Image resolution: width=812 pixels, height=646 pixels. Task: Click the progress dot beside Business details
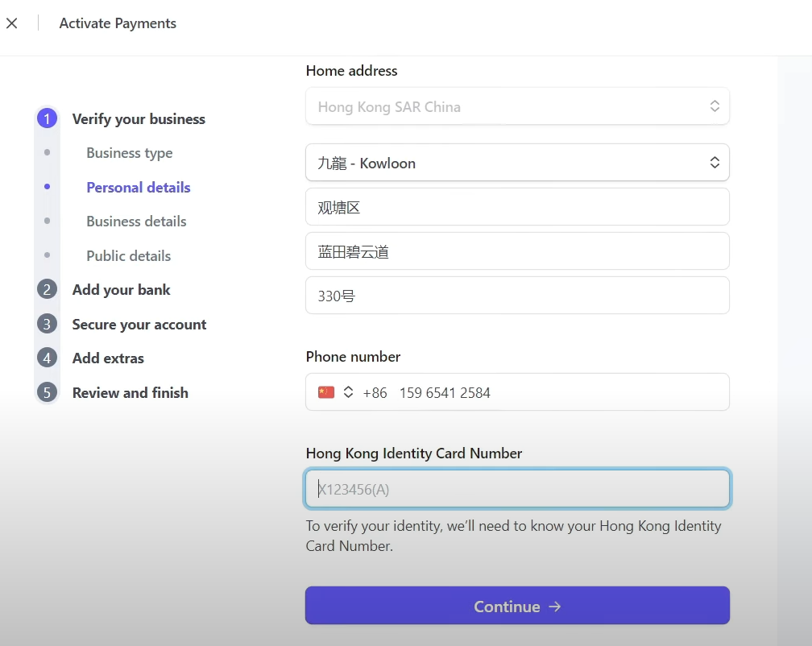[47, 221]
